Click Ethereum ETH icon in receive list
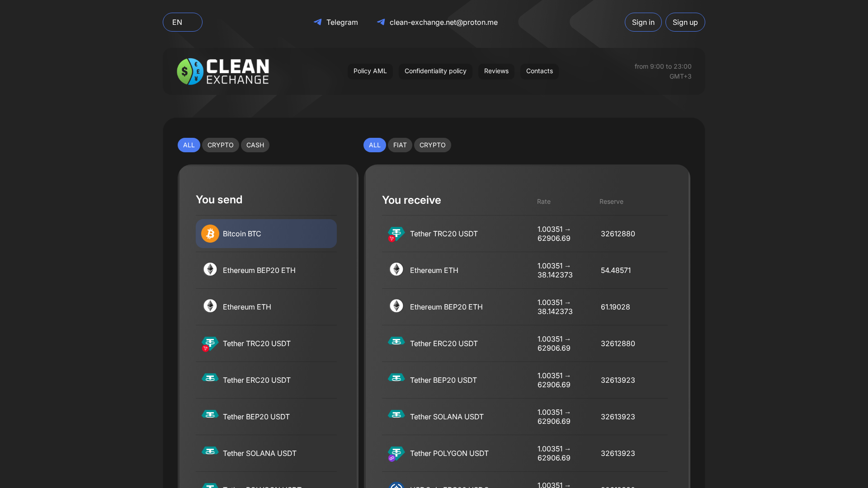868x488 pixels. [396, 269]
